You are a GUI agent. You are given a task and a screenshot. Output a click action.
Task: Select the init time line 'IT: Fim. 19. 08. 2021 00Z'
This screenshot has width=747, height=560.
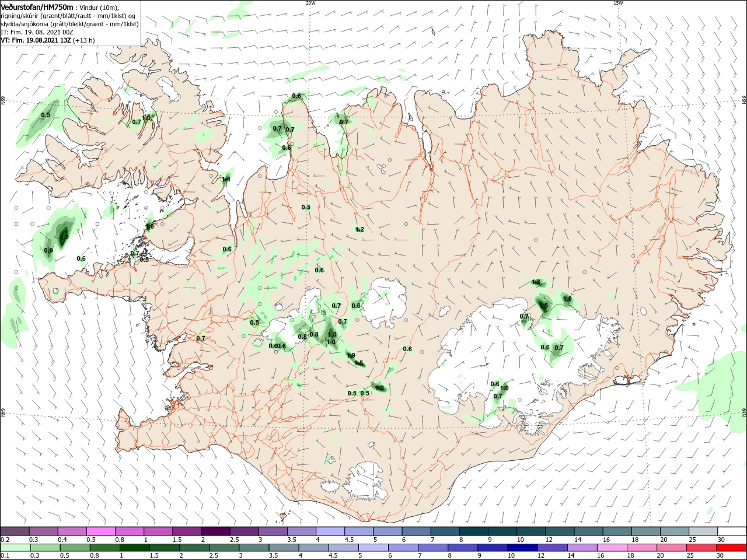click(x=36, y=32)
